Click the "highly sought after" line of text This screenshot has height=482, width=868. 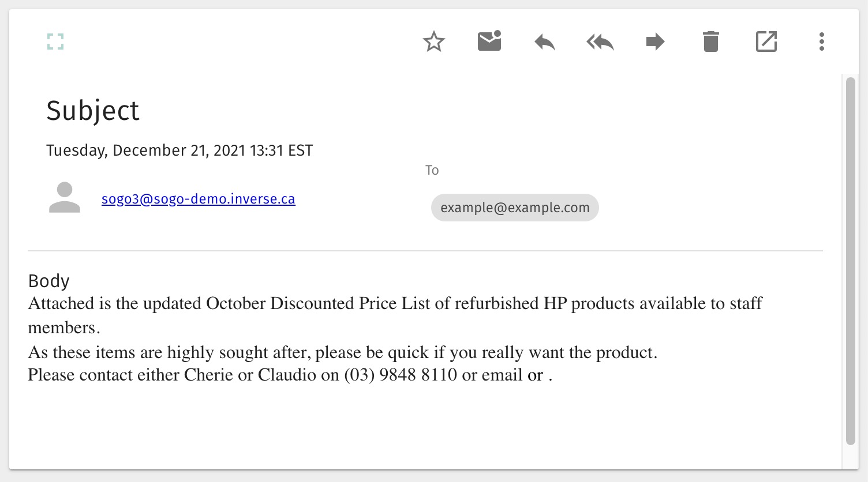(342, 352)
